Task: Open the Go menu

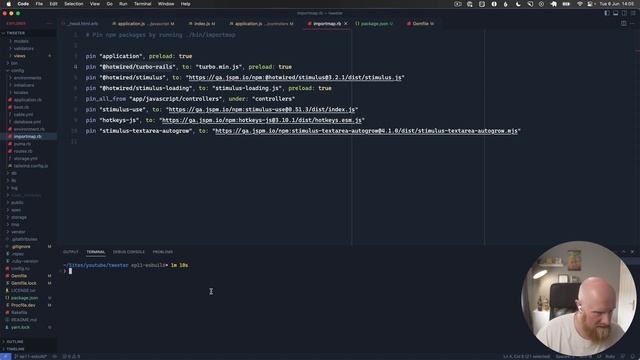Action: 109,4
